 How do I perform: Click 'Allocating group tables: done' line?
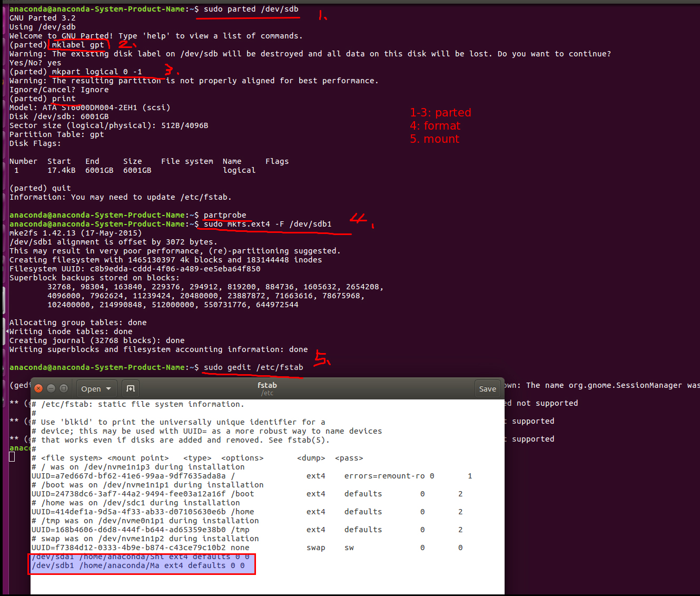pyautogui.click(x=78, y=323)
